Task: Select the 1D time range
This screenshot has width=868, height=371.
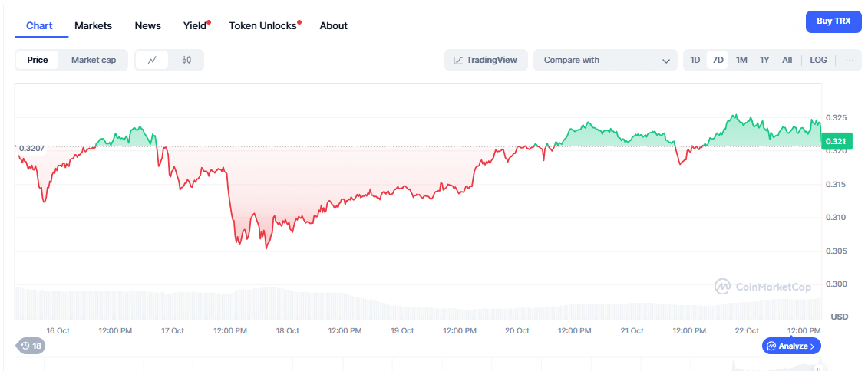Action: point(695,60)
